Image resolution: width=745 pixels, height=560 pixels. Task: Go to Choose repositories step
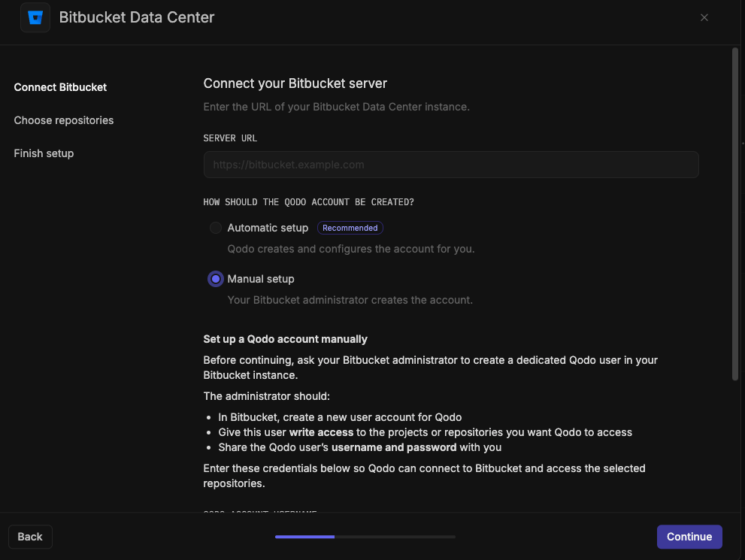(x=64, y=121)
